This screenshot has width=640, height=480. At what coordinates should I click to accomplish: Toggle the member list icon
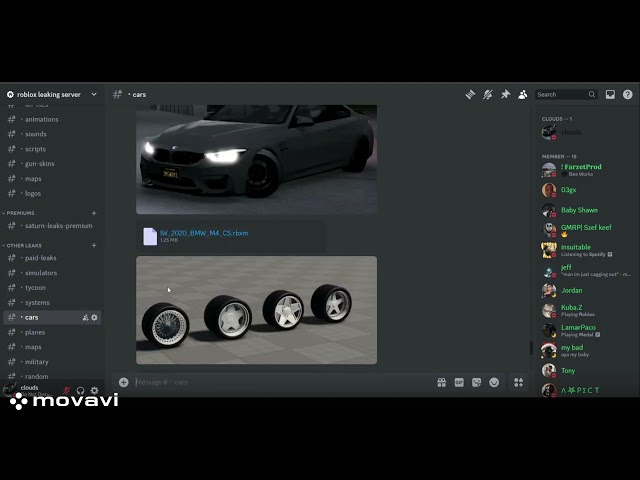click(x=522, y=94)
